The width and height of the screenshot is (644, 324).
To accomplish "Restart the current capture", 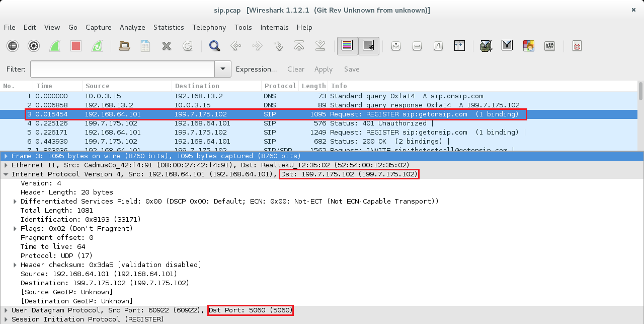I will (x=97, y=46).
